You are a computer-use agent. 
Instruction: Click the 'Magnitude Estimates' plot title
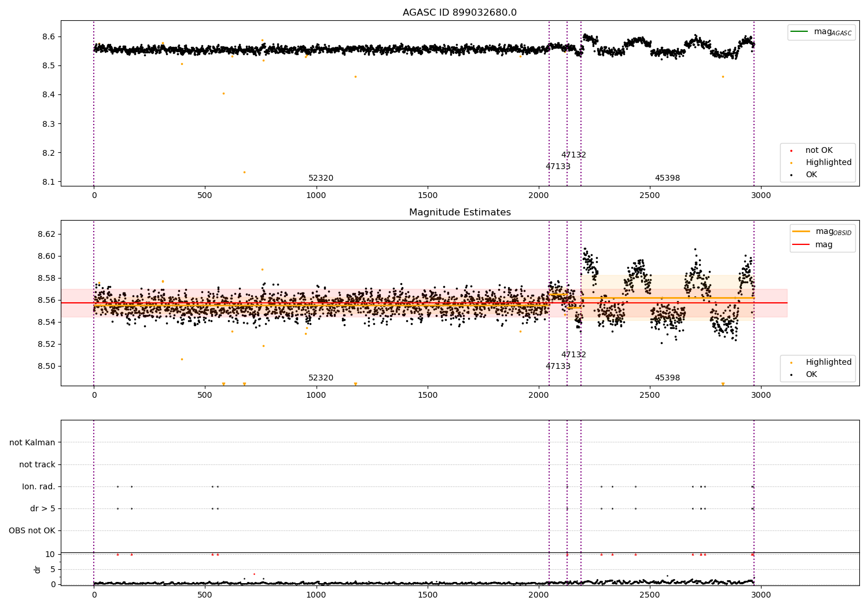[x=459, y=213]
